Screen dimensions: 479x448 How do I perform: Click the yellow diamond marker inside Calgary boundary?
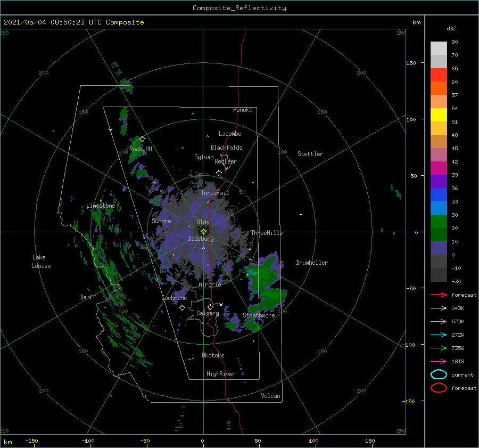click(210, 307)
